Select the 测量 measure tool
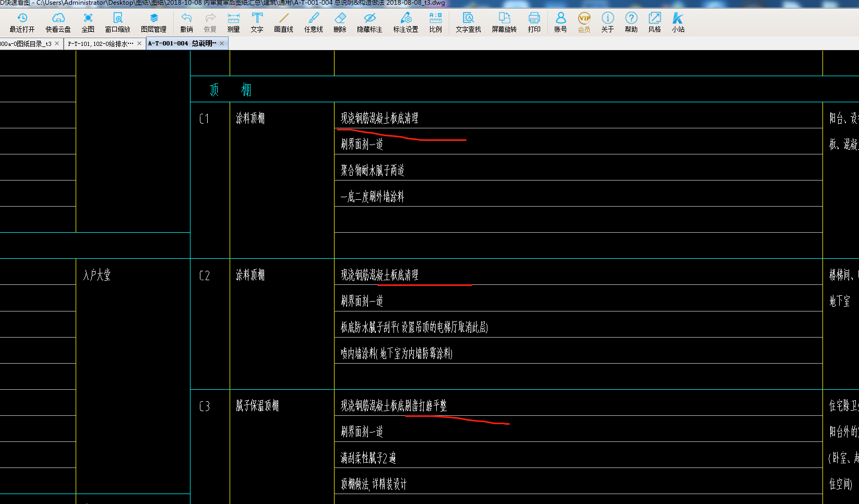 pyautogui.click(x=233, y=23)
